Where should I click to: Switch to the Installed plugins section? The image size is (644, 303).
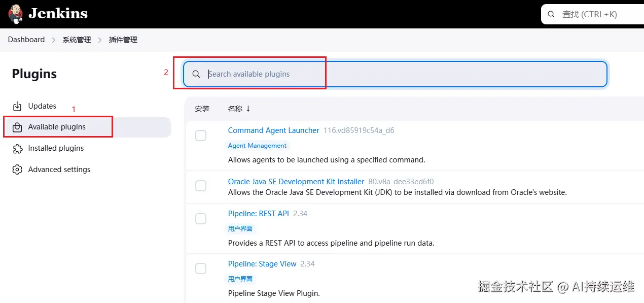[x=55, y=148]
